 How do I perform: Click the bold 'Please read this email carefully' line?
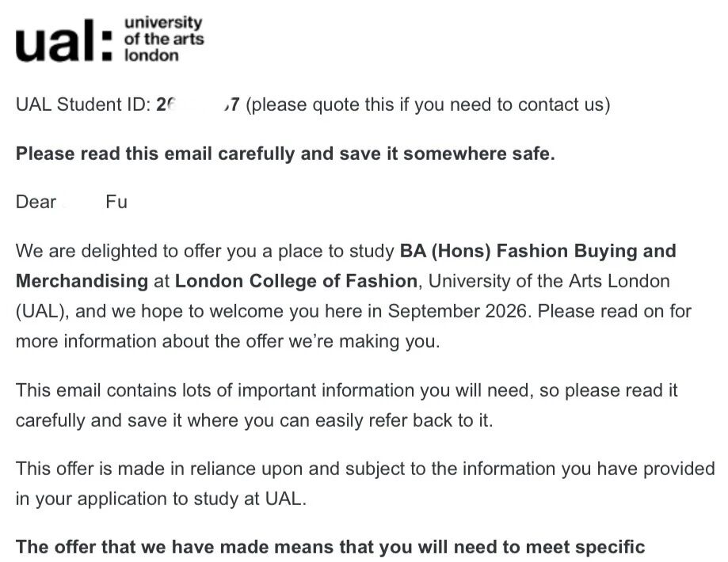[x=285, y=154]
